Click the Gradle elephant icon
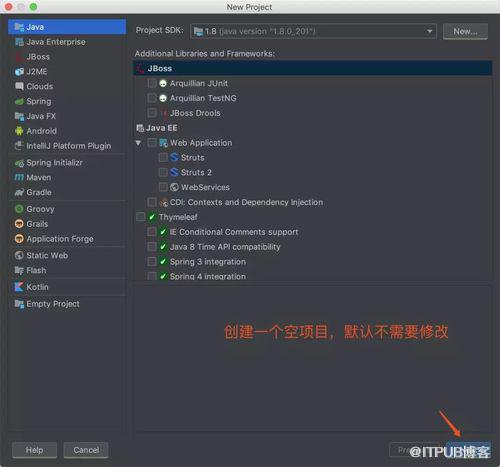This screenshot has height=467, width=500. [19, 193]
